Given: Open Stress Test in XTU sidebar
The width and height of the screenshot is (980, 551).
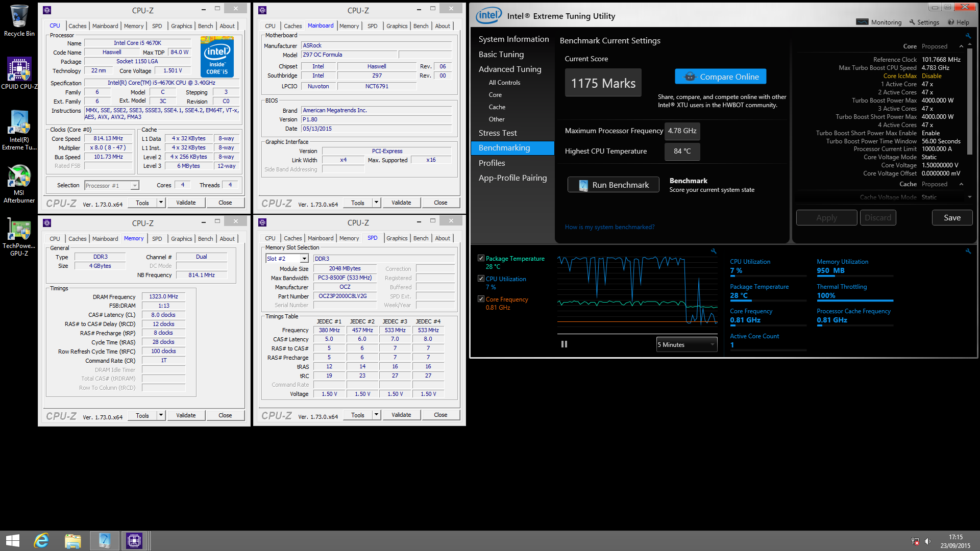Looking at the screenshot, I should tap(498, 133).
